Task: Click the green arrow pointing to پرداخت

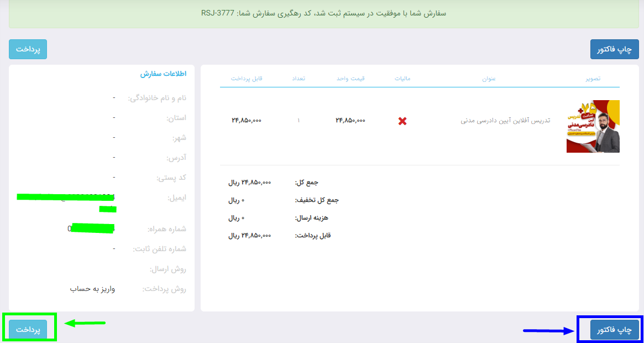Action: click(85, 324)
